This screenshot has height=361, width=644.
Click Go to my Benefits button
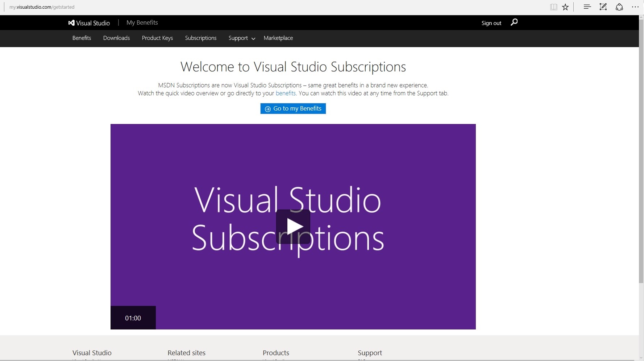[x=293, y=108]
